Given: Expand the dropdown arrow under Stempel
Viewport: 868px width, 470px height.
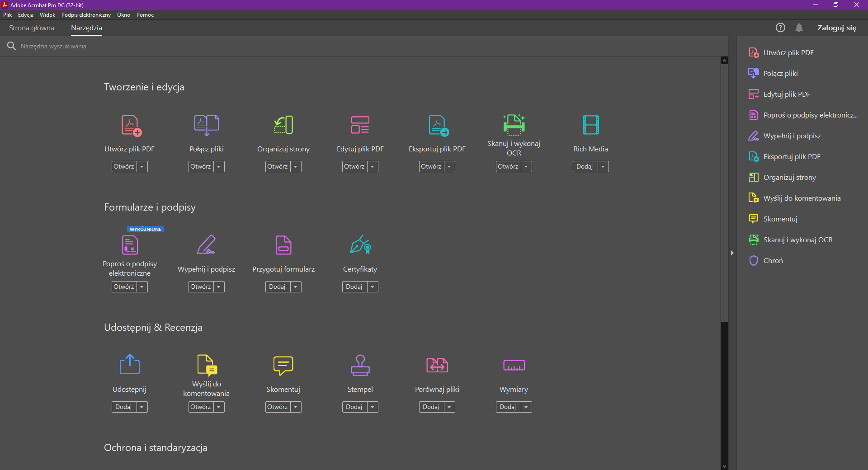Looking at the screenshot, I should (x=373, y=407).
